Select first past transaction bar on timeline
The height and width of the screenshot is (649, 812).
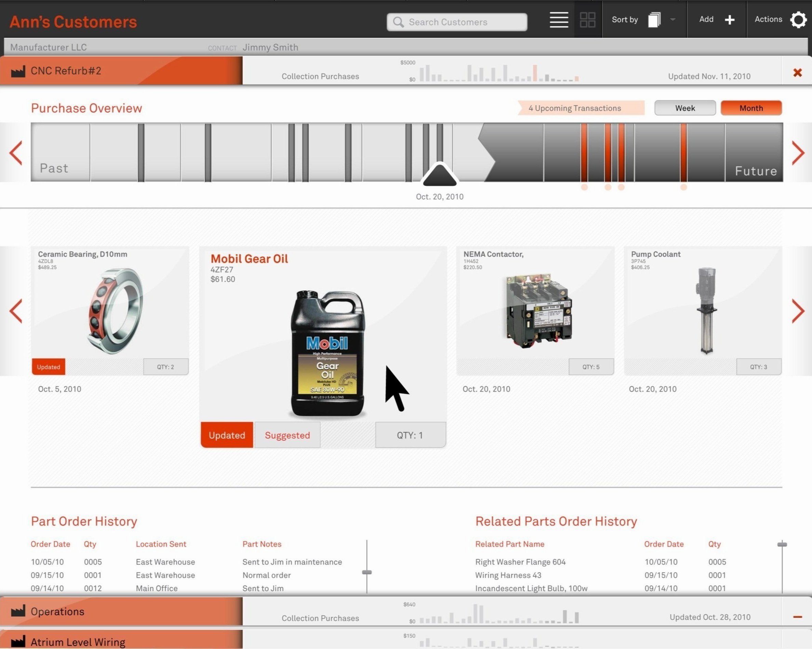(x=141, y=153)
